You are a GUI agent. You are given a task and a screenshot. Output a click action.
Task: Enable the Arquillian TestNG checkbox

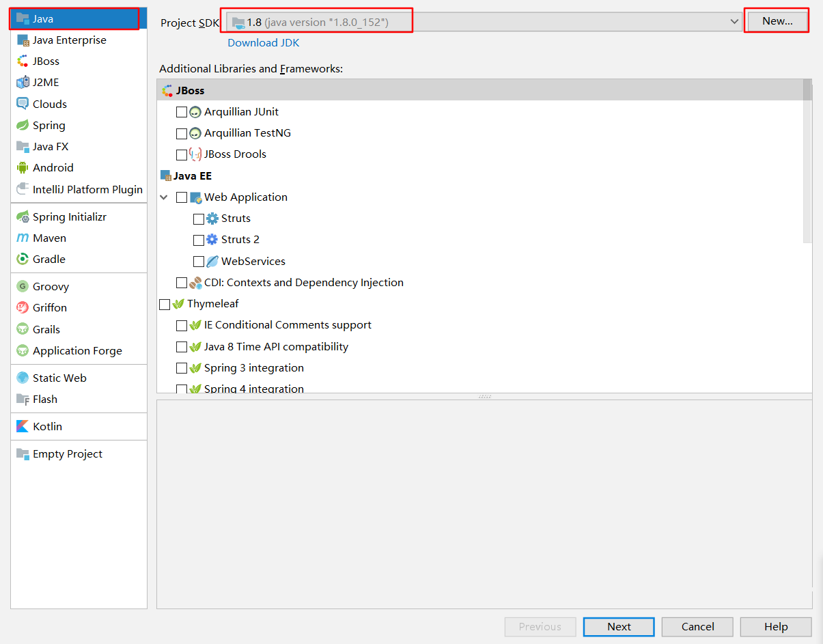click(x=182, y=133)
